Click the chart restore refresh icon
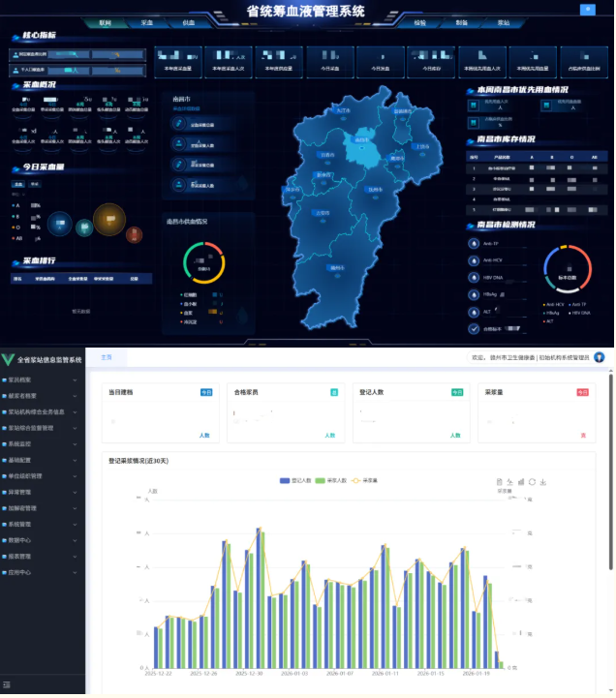 coord(533,481)
